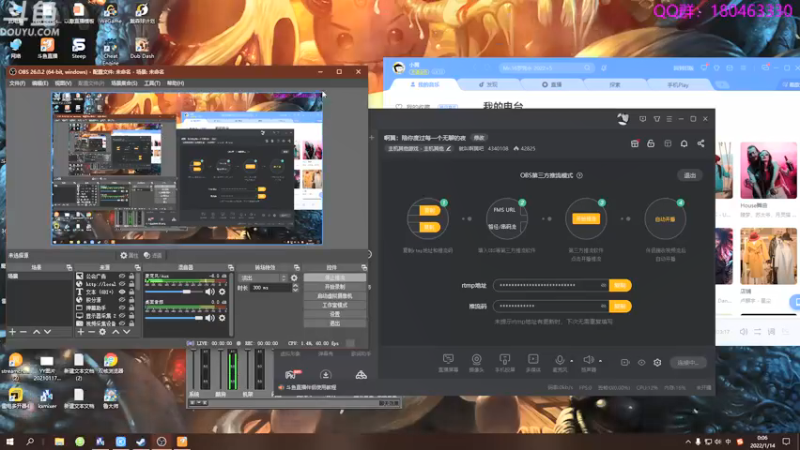The width and height of the screenshot is (800, 450).
Task: Open help icon beside OBS third-party mode title
Action: (x=580, y=176)
